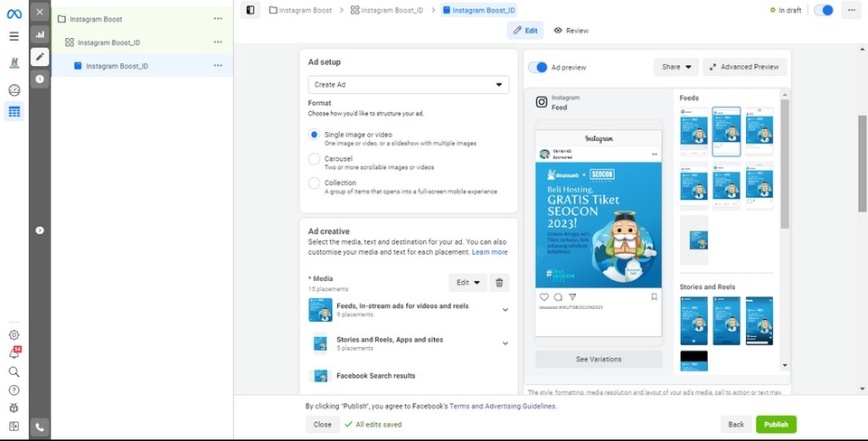
Task: Open the hamburger menu in left rail
Action: [x=14, y=36]
